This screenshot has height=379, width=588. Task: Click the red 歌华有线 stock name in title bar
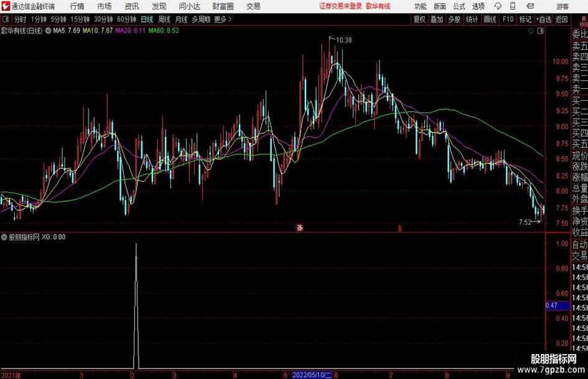pyautogui.click(x=378, y=6)
